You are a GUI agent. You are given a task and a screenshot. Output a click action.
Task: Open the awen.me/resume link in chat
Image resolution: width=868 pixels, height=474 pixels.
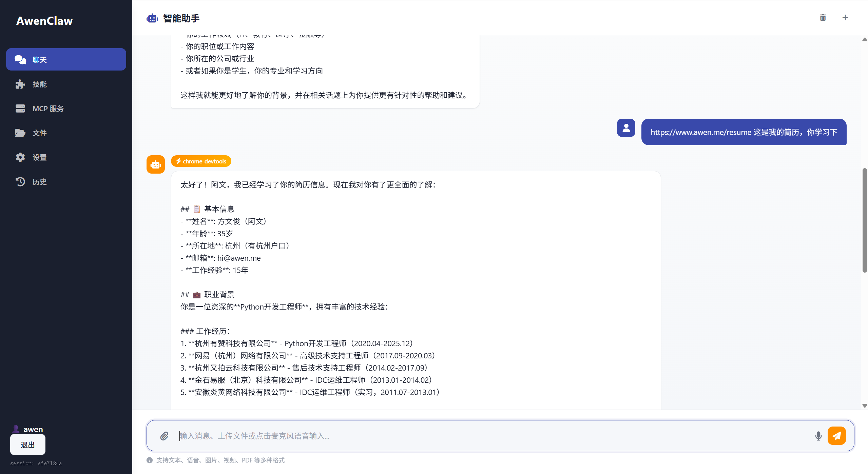[700, 132]
